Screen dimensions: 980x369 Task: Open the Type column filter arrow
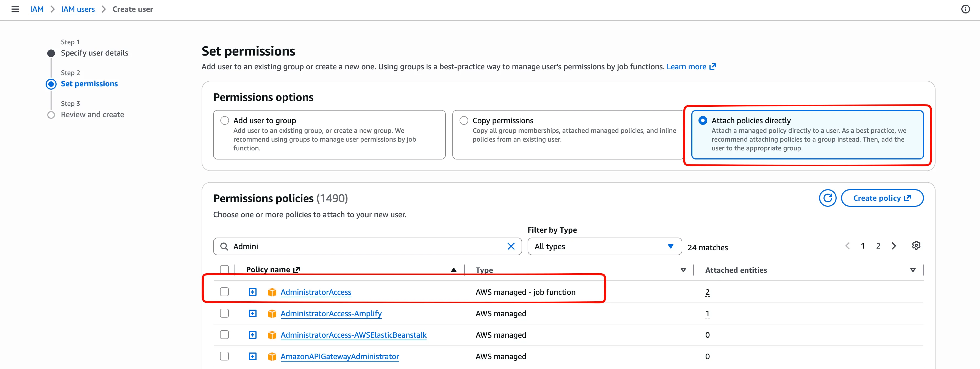coord(683,270)
